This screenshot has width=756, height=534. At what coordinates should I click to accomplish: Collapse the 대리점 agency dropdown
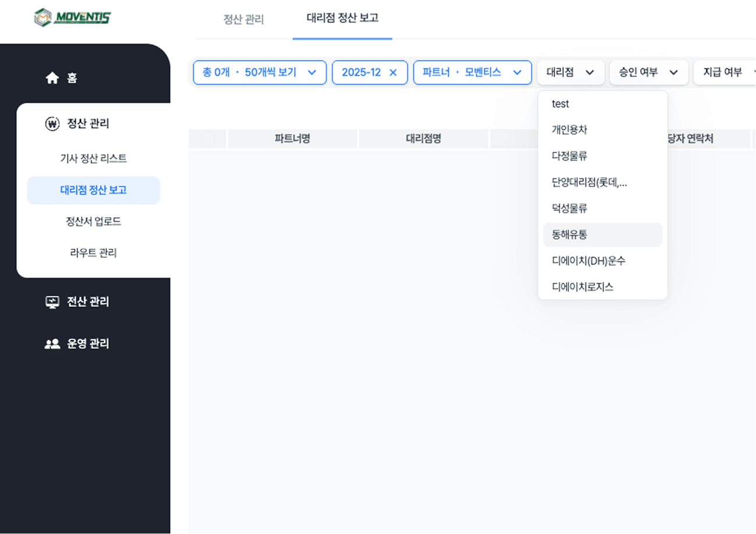pyautogui.click(x=570, y=72)
